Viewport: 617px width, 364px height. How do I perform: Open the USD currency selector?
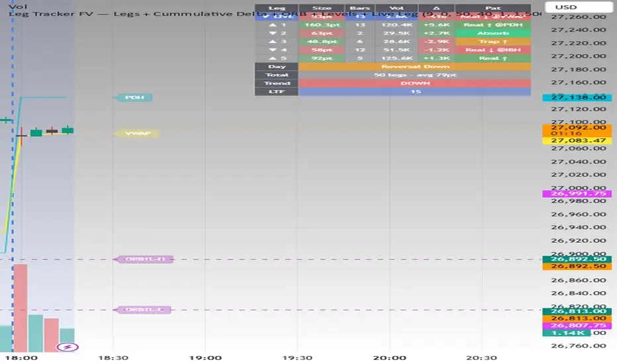click(x=578, y=7)
